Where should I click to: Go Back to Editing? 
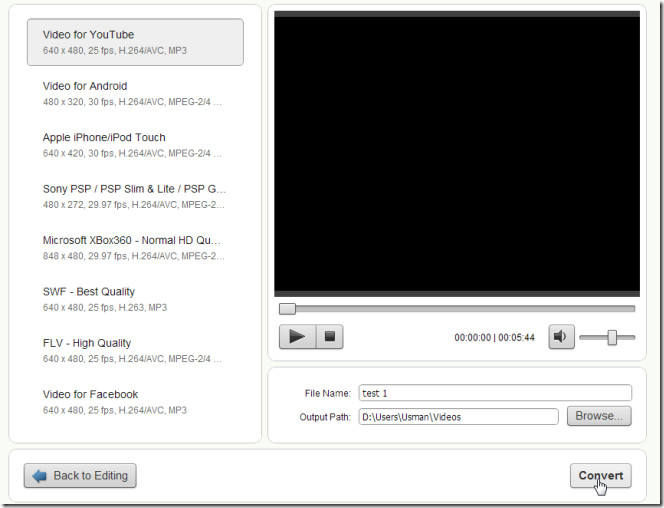coord(80,476)
